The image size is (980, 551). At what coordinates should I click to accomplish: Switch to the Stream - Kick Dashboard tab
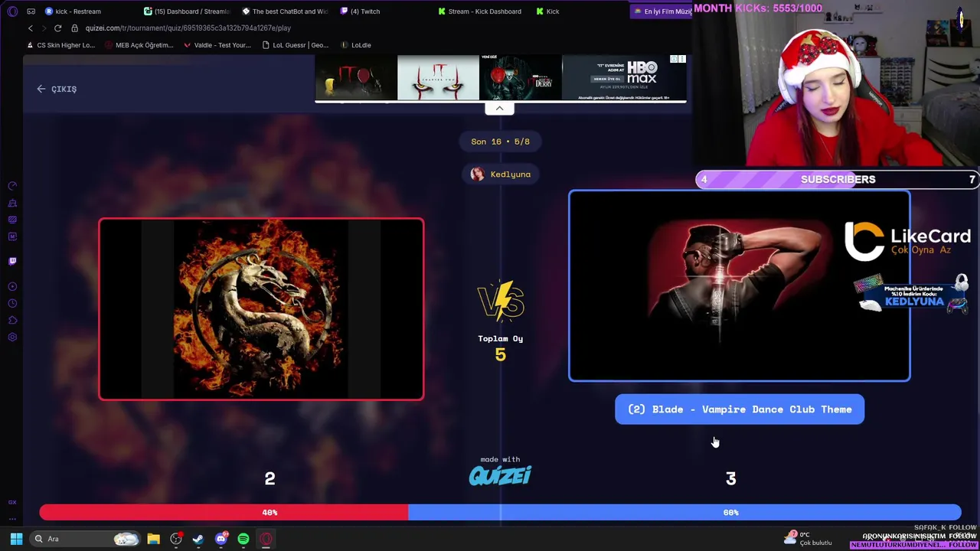(x=480, y=11)
